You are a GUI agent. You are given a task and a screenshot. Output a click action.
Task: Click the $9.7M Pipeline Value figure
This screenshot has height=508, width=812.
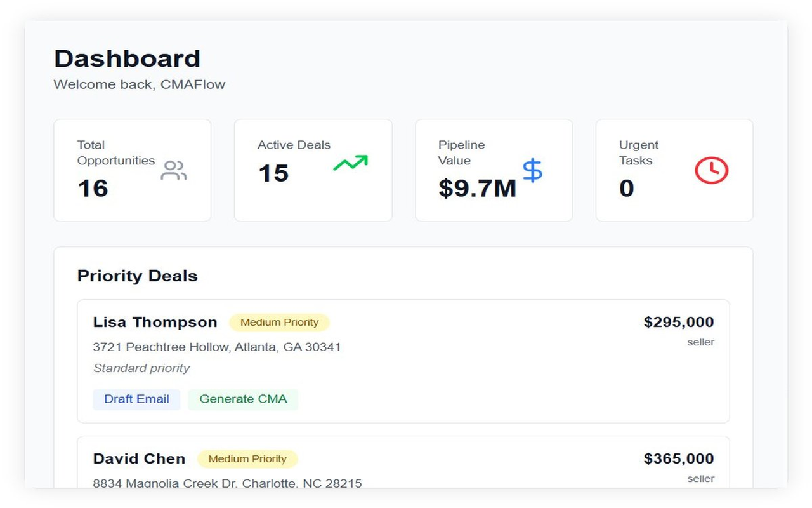pyautogui.click(x=477, y=188)
